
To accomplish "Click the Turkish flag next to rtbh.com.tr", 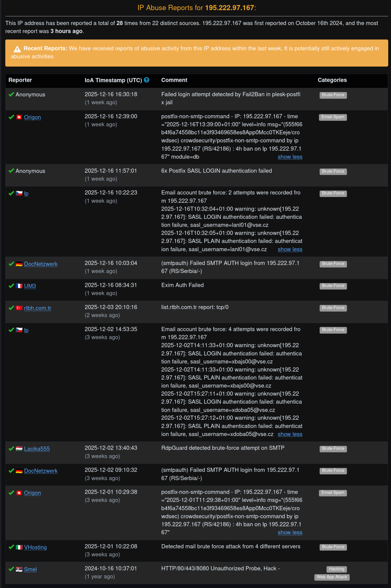I will 19,308.
